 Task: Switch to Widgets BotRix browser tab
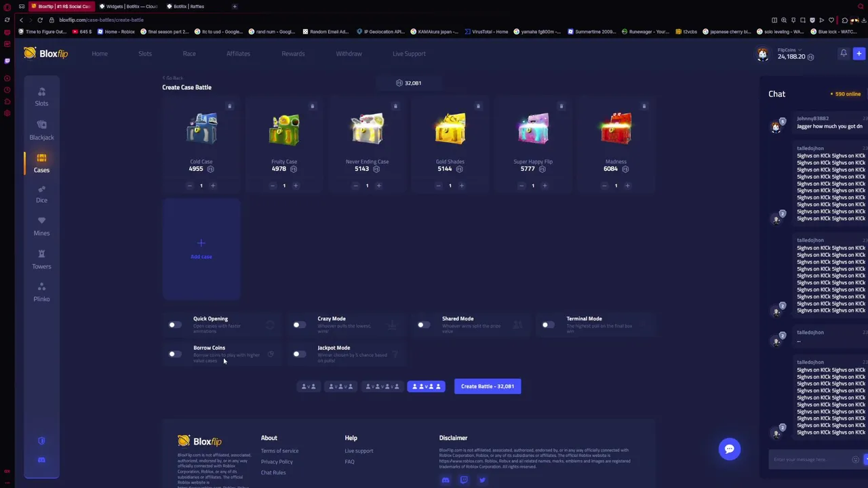(128, 6)
